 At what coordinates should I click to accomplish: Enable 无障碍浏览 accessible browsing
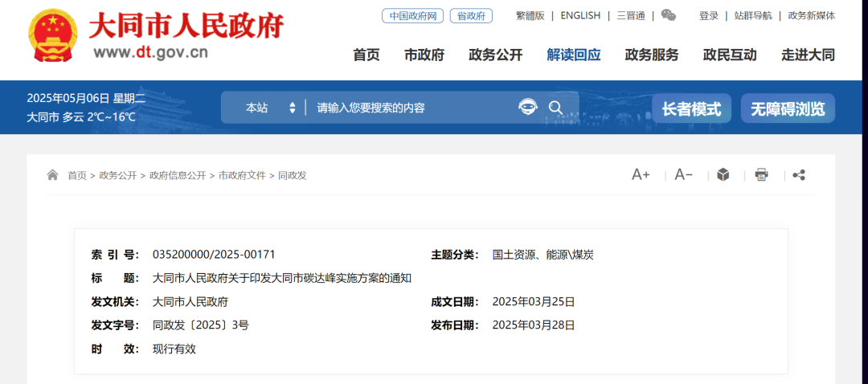point(788,108)
